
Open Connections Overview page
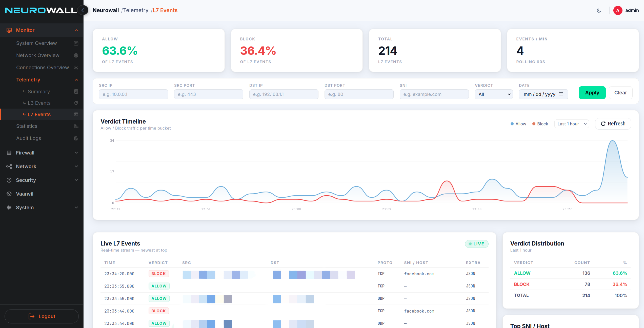click(x=43, y=68)
